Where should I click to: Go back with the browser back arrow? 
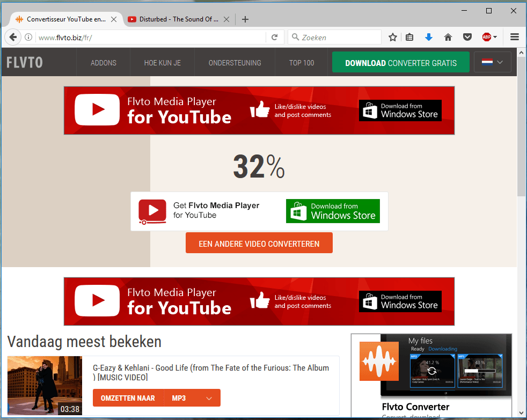13,37
